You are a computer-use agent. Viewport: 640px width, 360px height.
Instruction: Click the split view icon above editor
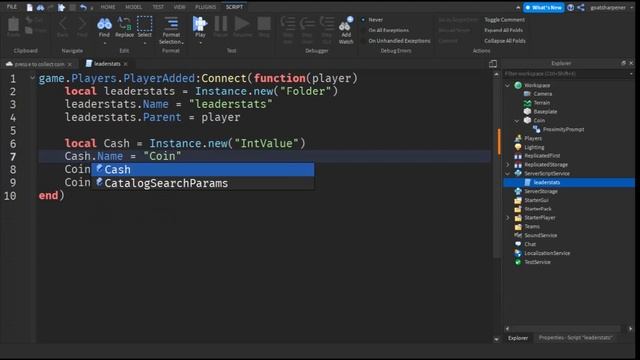point(493,64)
